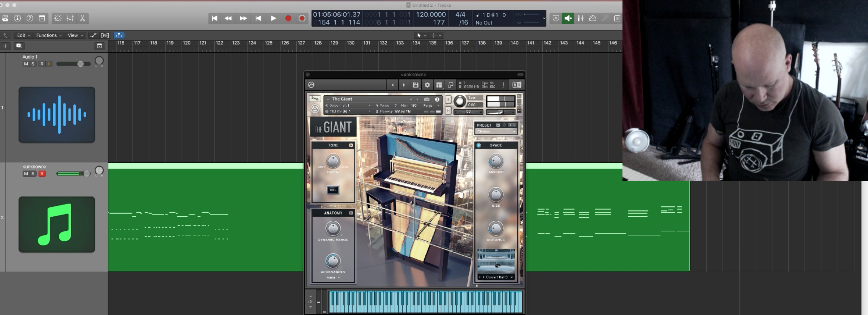868x315 pixels.
Task: Adjust the Audio 1 volume slider
Action: click(x=73, y=64)
